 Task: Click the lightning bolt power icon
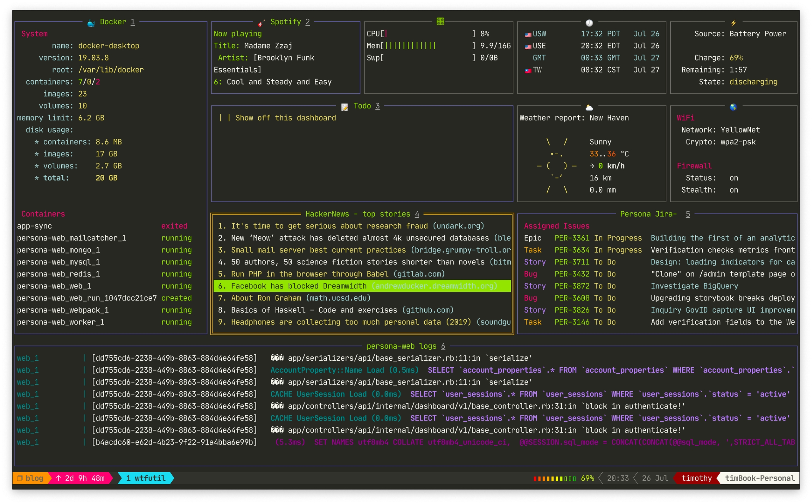733,23
